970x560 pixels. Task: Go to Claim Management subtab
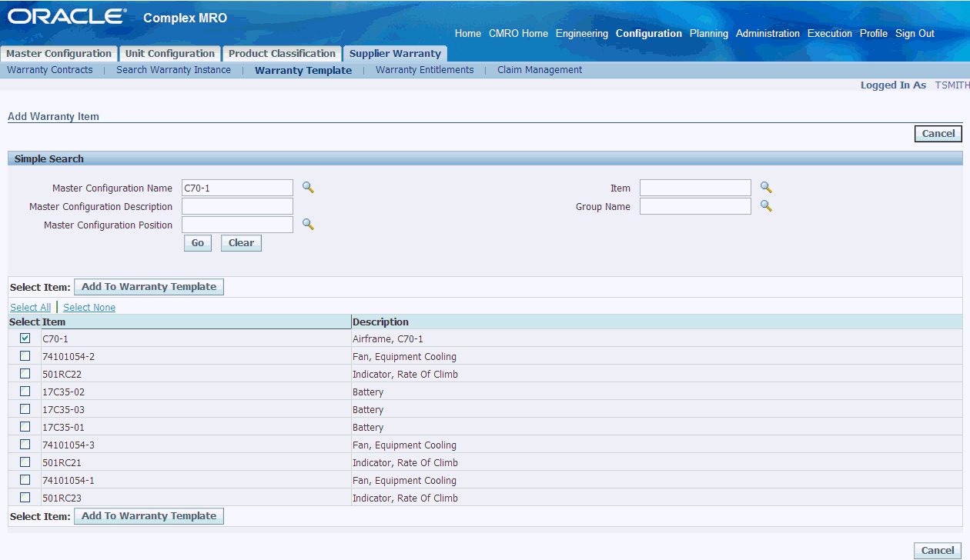pyautogui.click(x=540, y=70)
